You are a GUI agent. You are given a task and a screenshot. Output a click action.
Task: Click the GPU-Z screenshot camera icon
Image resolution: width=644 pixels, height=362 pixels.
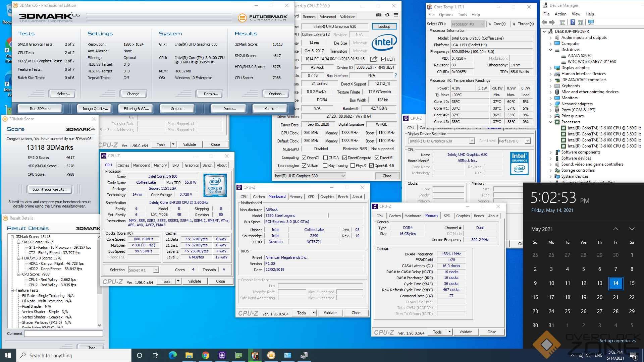(378, 15)
